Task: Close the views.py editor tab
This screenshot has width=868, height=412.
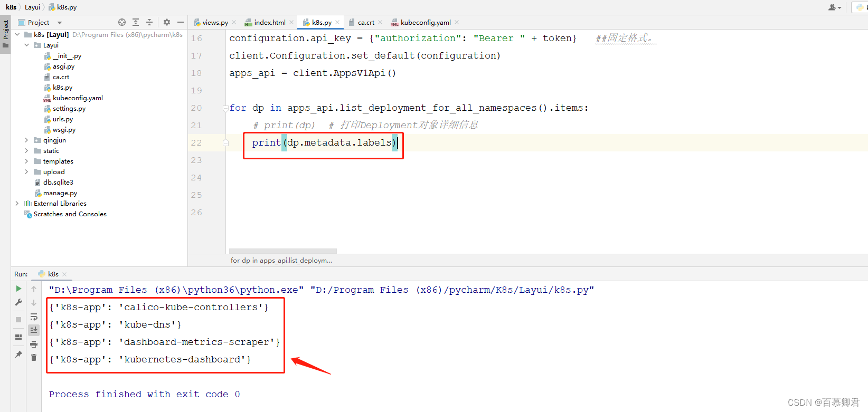Action: pos(234,22)
